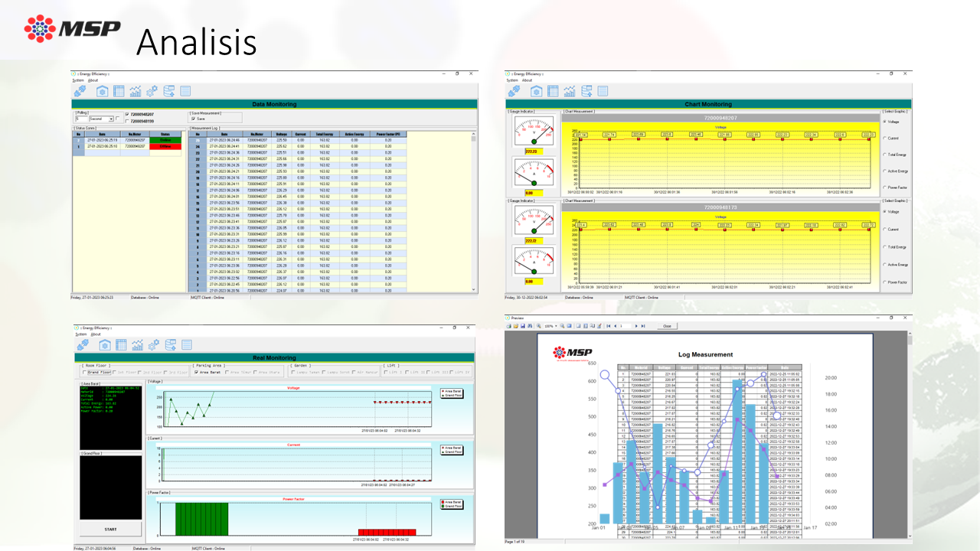Open the chart icon in Data Monitoring toolbar
This screenshot has height=551, width=980.
click(136, 91)
